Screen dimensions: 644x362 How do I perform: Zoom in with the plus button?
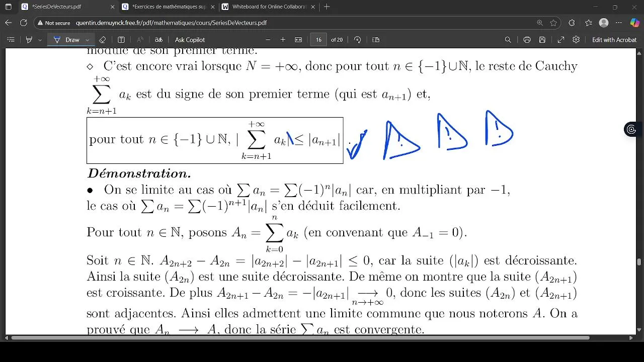click(283, 40)
